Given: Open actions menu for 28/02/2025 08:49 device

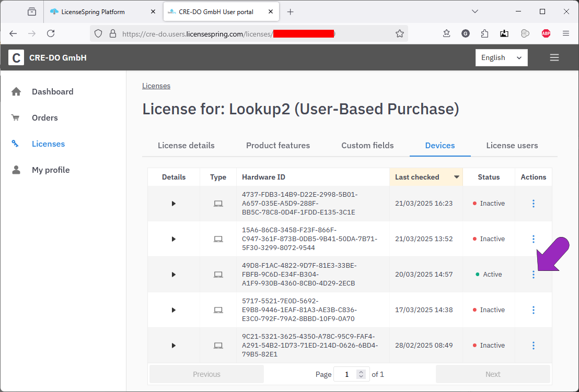Looking at the screenshot, I should [x=533, y=346].
